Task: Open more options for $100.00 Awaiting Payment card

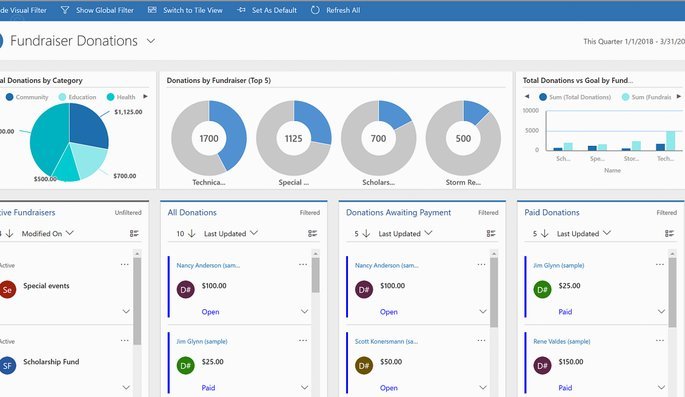Action: tap(481, 265)
